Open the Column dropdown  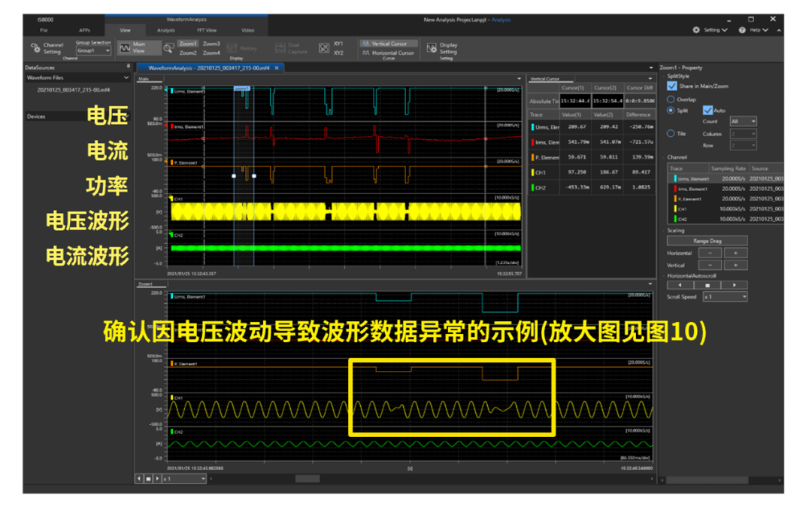coord(743,134)
